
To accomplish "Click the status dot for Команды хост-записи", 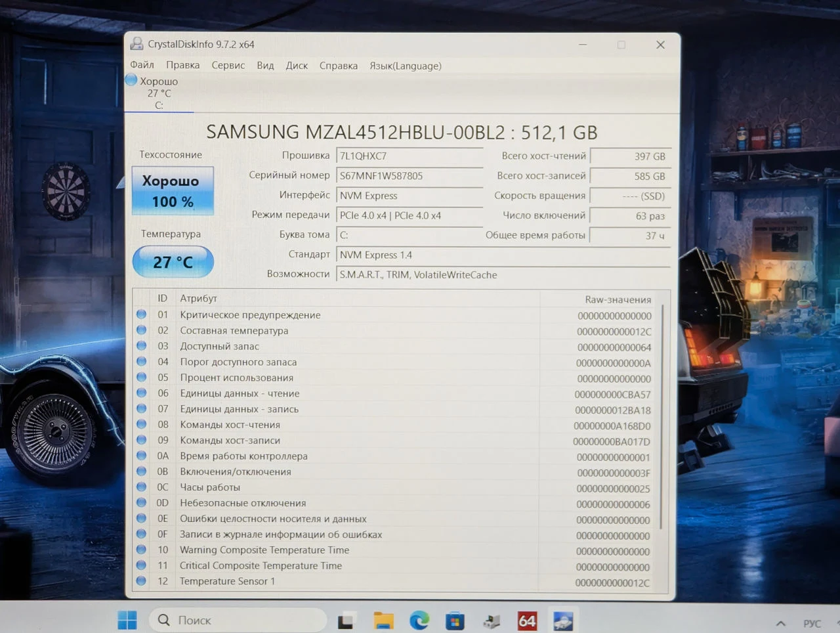I will (x=141, y=440).
